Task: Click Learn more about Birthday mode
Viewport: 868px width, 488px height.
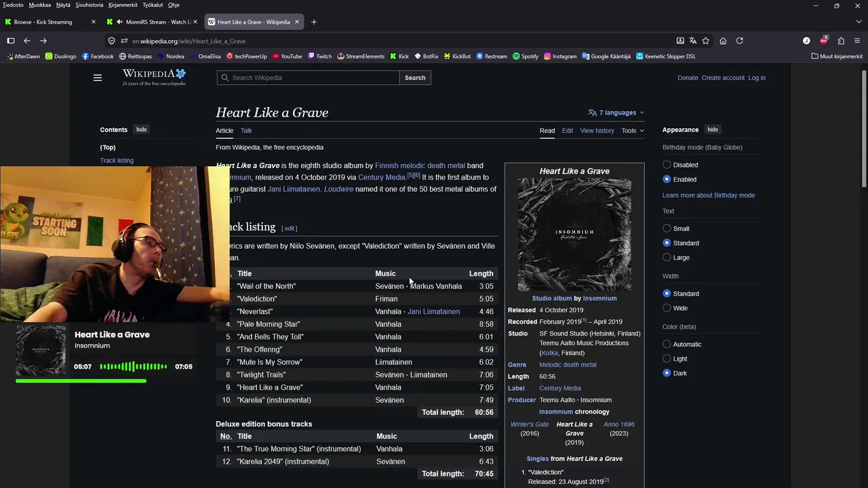Action: click(x=708, y=195)
